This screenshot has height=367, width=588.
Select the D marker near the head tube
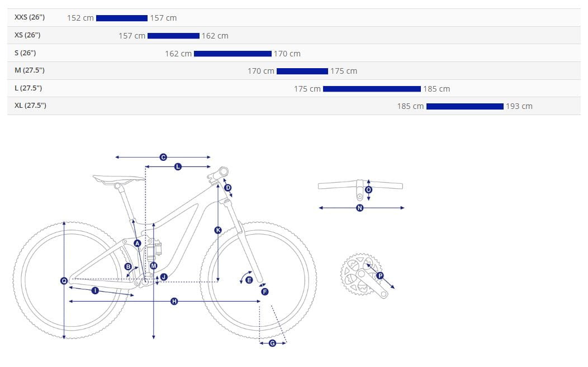227,188
